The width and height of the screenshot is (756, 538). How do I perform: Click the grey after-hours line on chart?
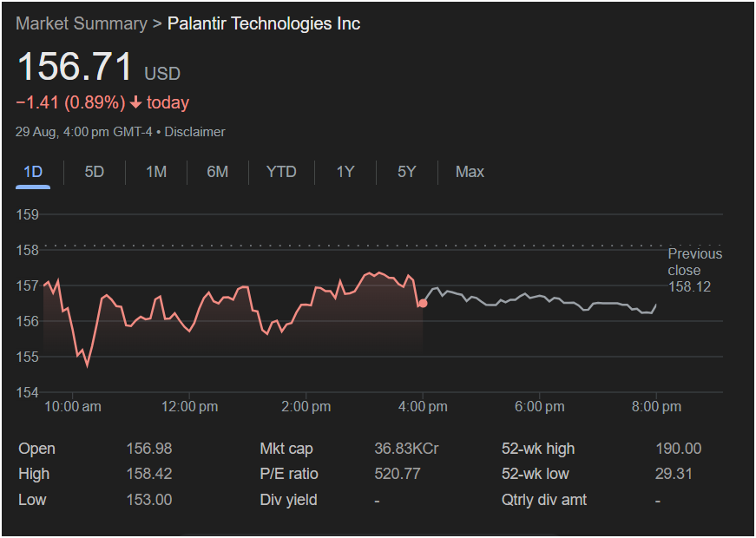[538, 298]
